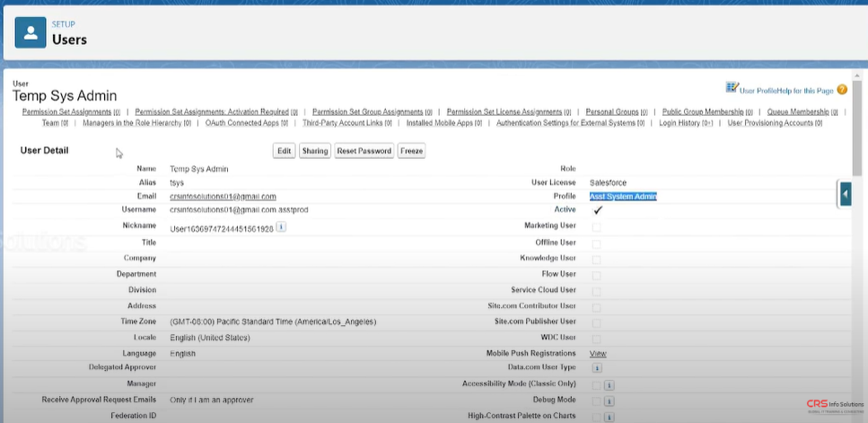Screen dimensions: 868x423
Task: Click the Accessibility Mode info icon
Action: [609, 384]
